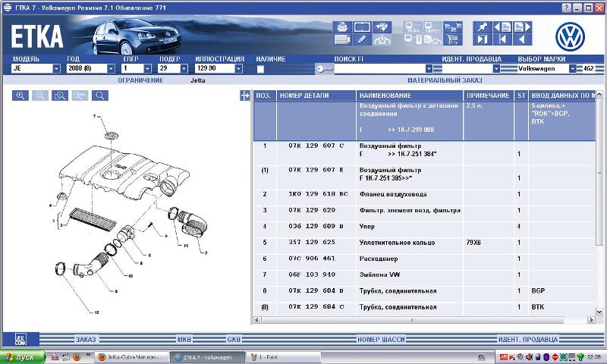Click in the ПОИСК FI input field

point(379,69)
